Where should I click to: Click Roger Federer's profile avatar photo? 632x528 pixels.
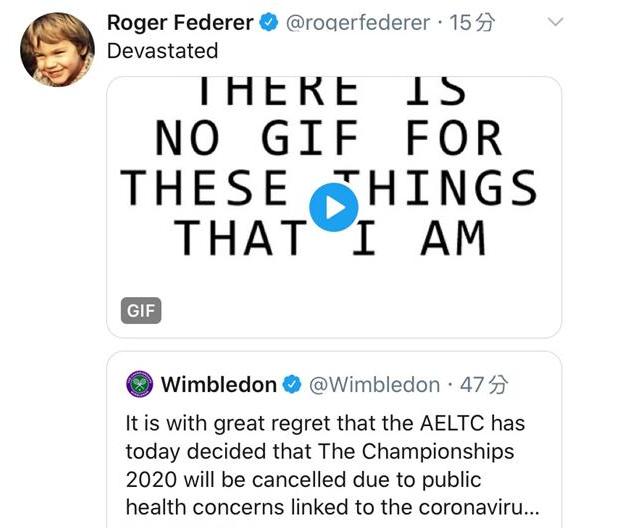tap(57, 49)
